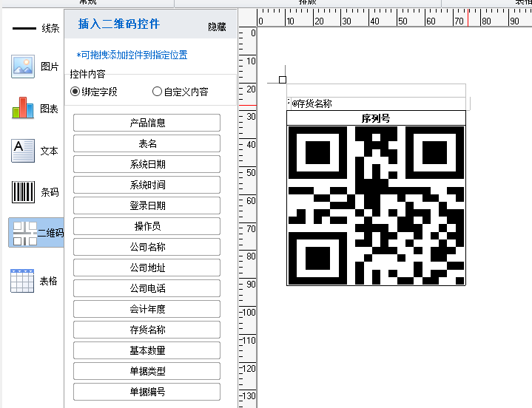This screenshot has height=408, width=532.
Task: Click the 插入二维码控件 panel title
Action: pos(118,24)
